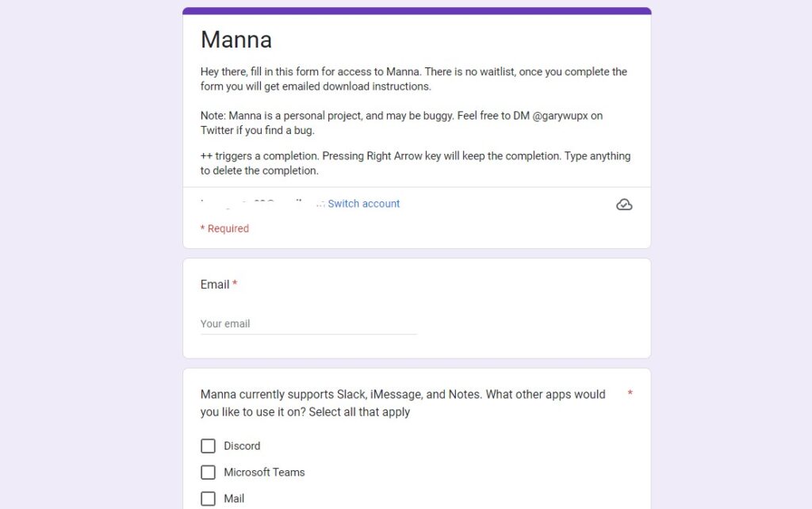Viewport: 812px width, 509px height.
Task: Focus the Your email input field
Action: (x=308, y=323)
